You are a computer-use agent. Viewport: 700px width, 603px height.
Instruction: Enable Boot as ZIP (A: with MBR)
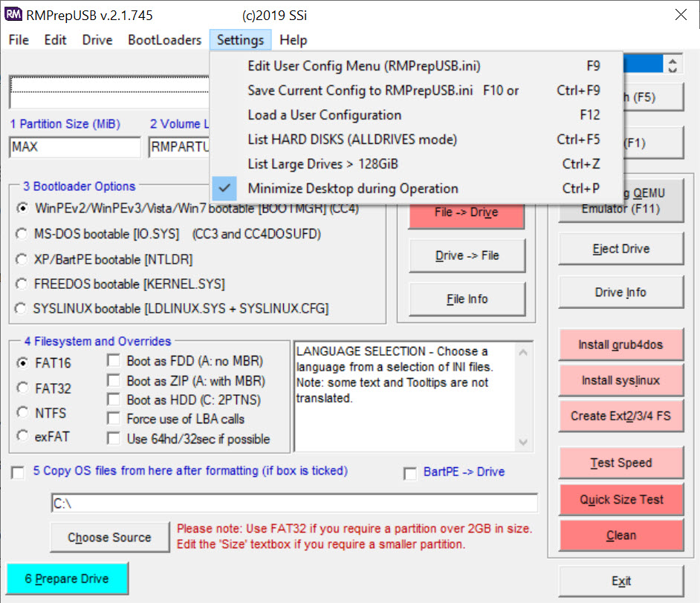tap(114, 381)
